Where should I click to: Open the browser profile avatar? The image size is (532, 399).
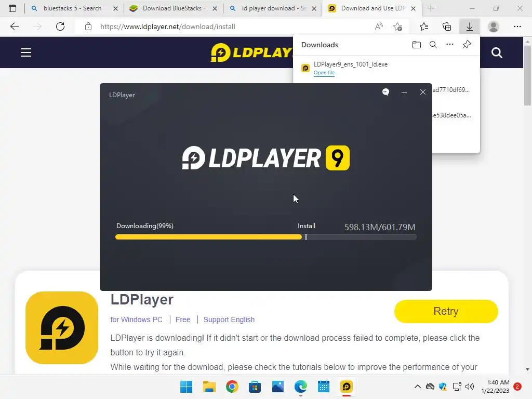pos(494,26)
